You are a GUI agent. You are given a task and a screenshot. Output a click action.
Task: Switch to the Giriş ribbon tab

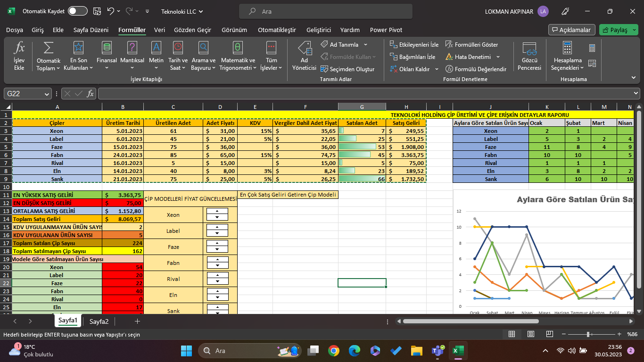(38, 30)
